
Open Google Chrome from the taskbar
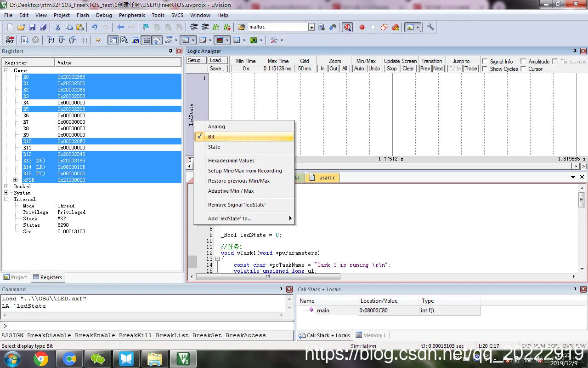(x=41, y=359)
